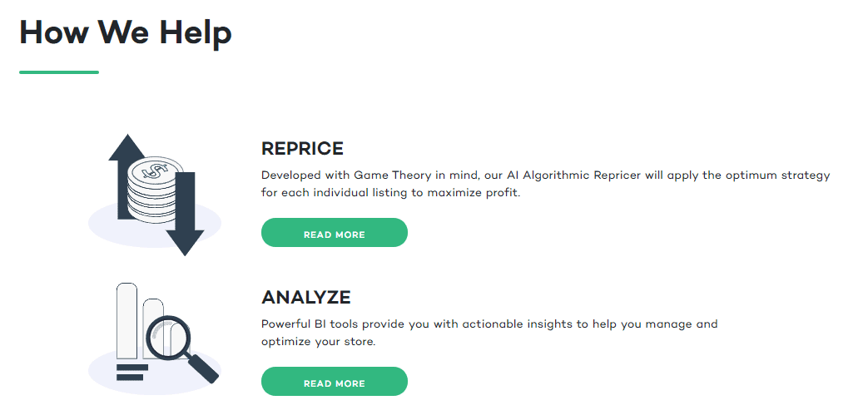Select the REPRICE heading

pos(302,148)
